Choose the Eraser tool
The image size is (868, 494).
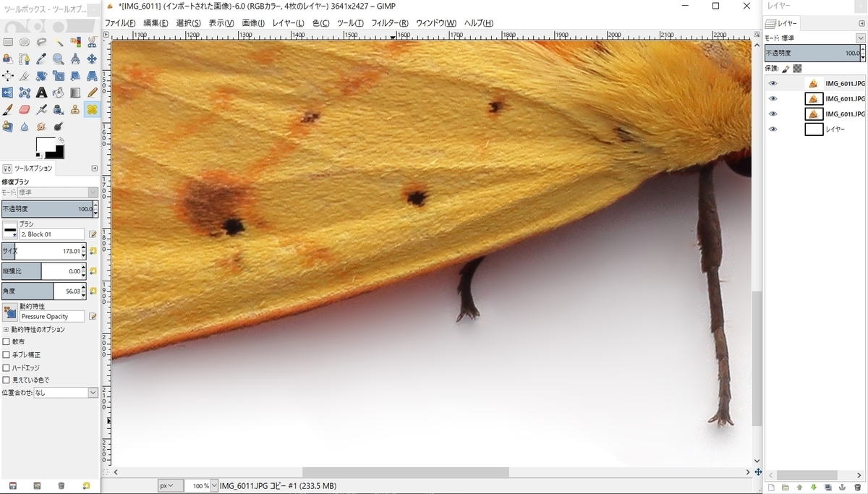click(25, 109)
